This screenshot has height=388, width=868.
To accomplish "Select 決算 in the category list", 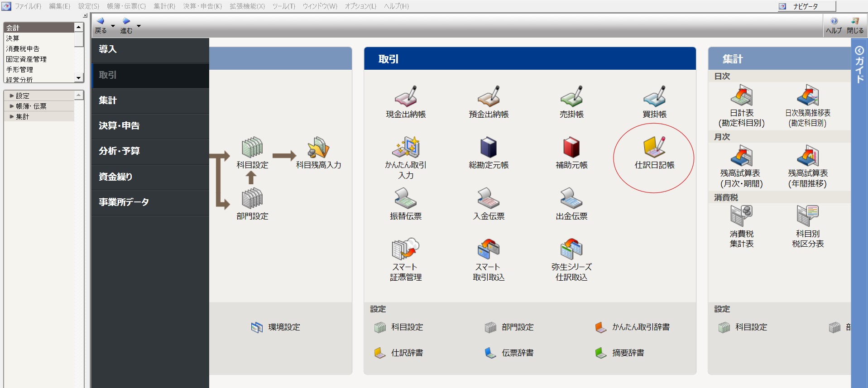I will 38,38.
